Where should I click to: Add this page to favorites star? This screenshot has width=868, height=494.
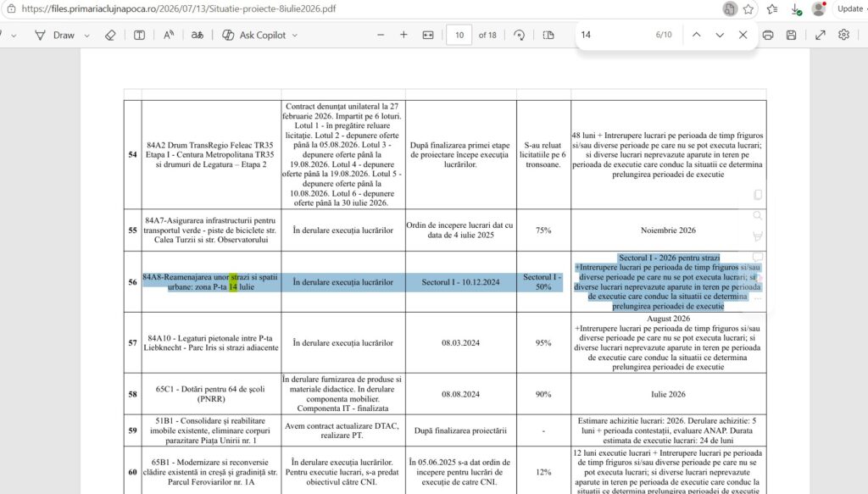pyautogui.click(x=748, y=8)
